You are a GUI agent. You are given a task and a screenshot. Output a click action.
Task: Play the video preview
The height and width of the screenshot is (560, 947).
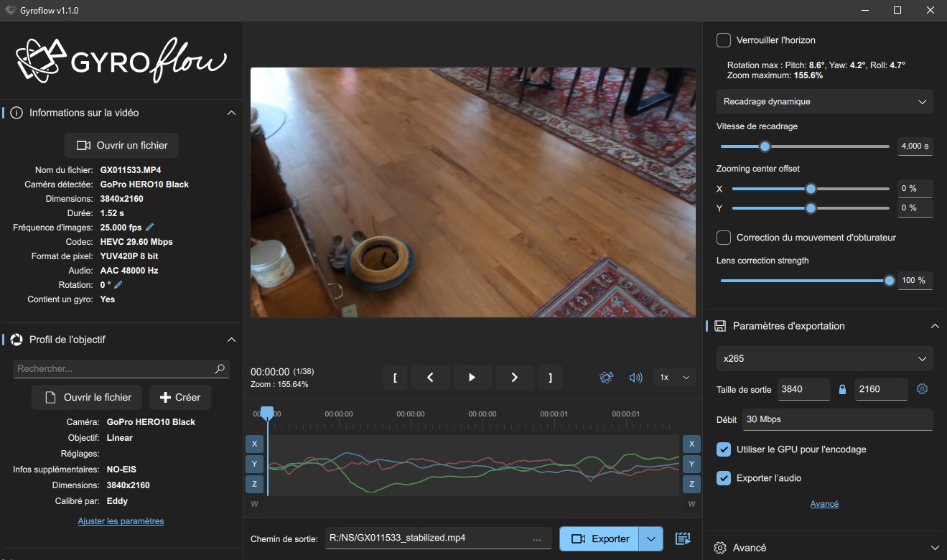click(x=472, y=377)
